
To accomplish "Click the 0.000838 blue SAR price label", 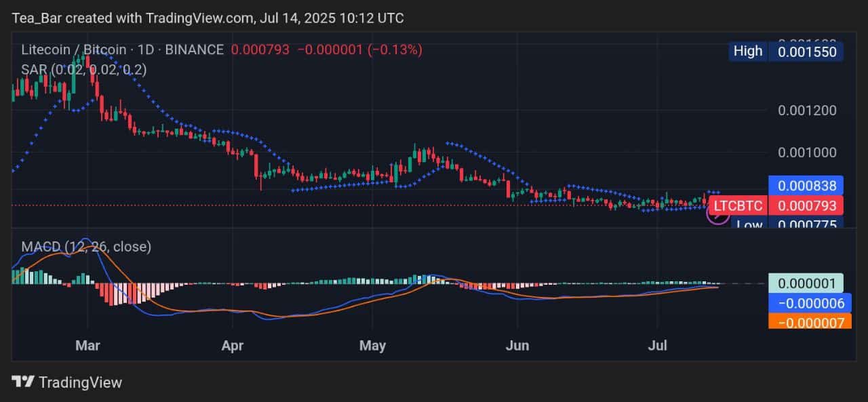I will (x=806, y=185).
